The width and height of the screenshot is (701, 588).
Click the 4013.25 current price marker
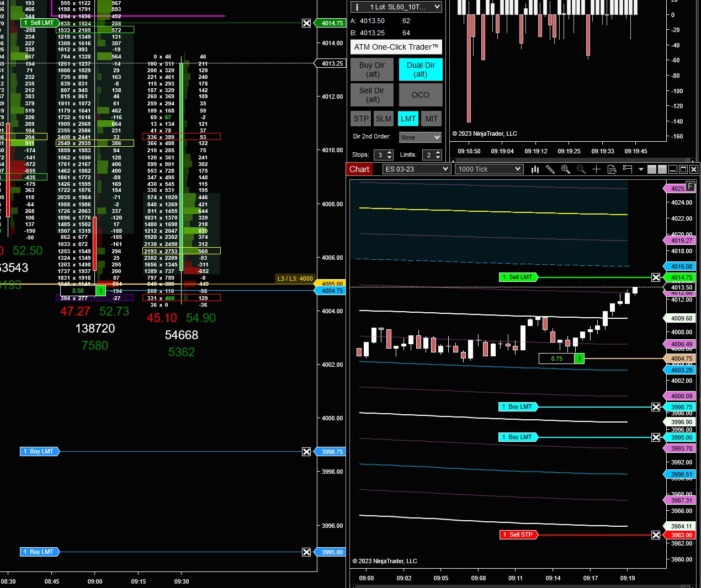pyautogui.click(x=330, y=63)
